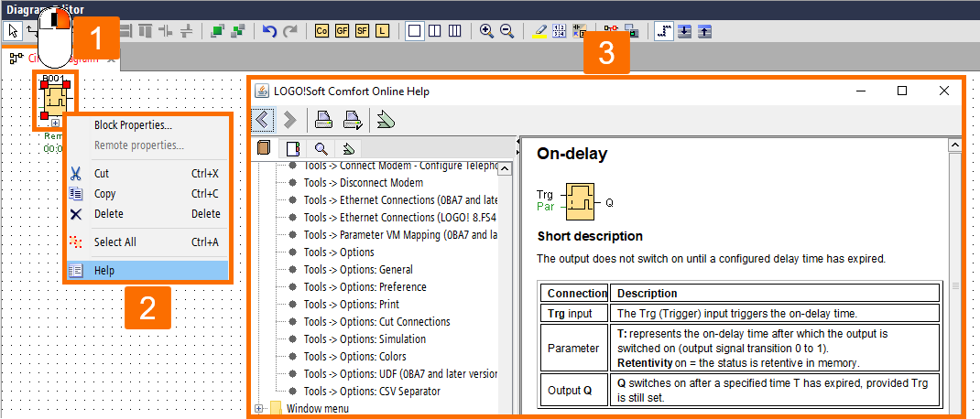Image resolution: width=980 pixels, height=419 pixels.
Task: Select the arrow Selection tool
Action: click(x=15, y=30)
